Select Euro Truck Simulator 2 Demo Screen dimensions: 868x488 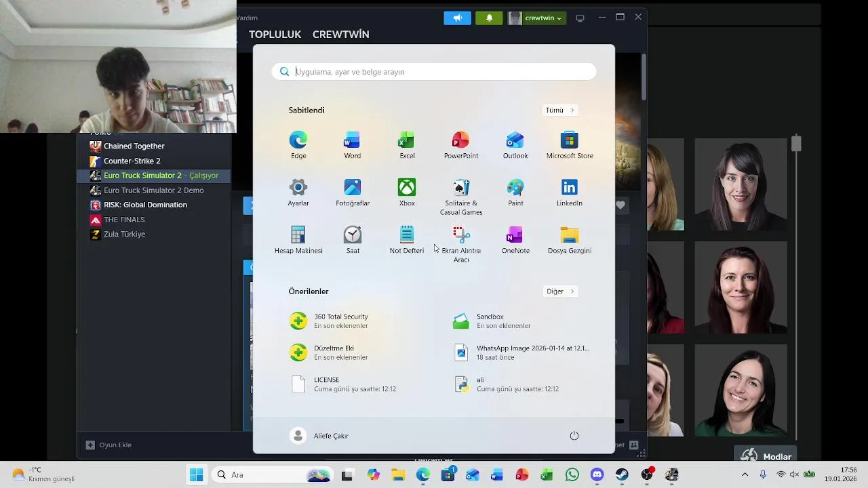(153, 190)
